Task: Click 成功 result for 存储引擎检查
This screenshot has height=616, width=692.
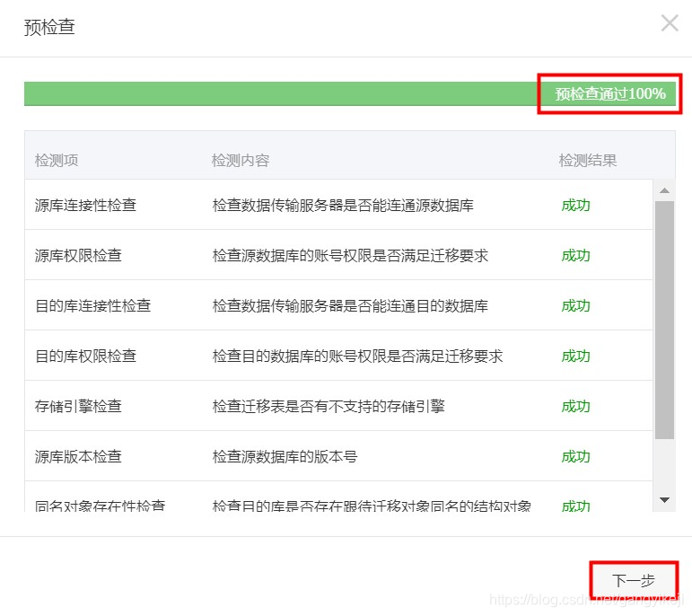Action: (575, 407)
